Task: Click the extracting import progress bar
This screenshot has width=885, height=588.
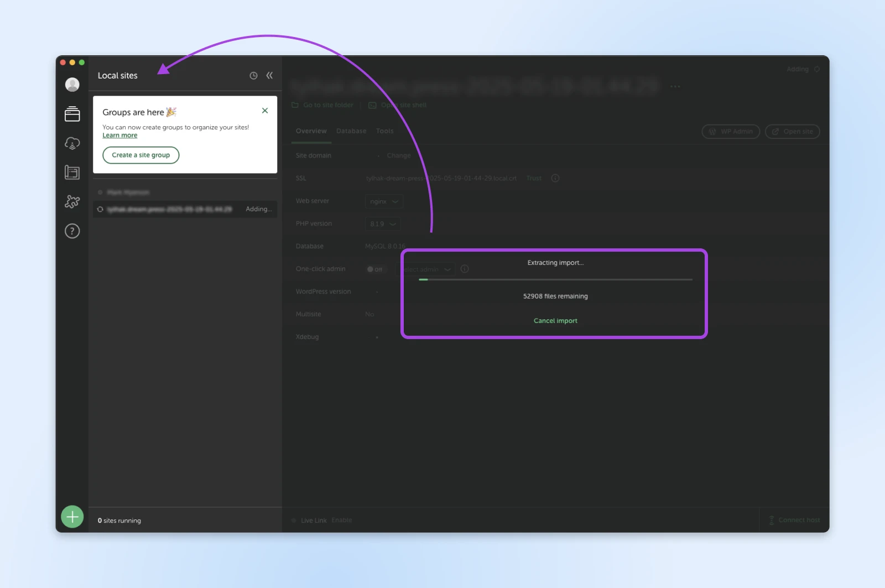Action: click(x=555, y=280)
